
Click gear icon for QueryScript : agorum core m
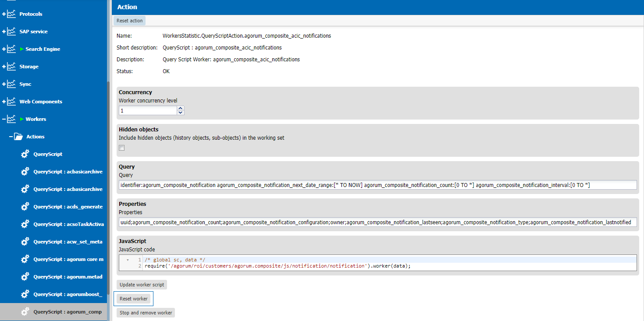(x=25, y=259)
